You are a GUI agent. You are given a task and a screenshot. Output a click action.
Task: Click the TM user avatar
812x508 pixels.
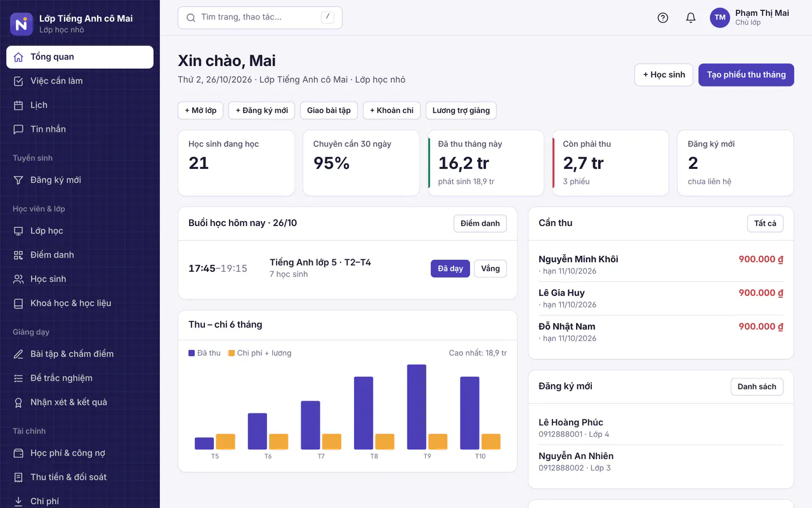720,18
